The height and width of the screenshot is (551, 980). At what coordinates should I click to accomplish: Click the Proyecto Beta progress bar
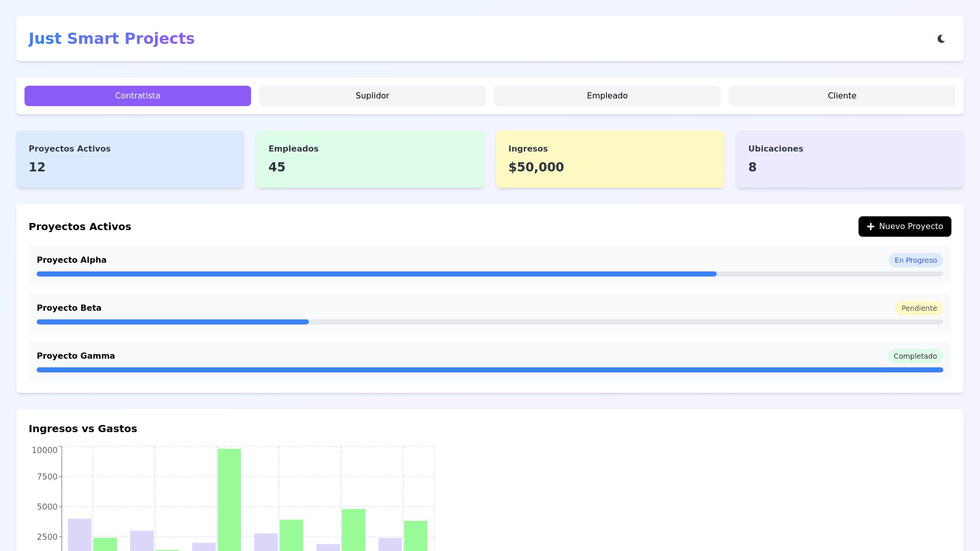point(489,322)
